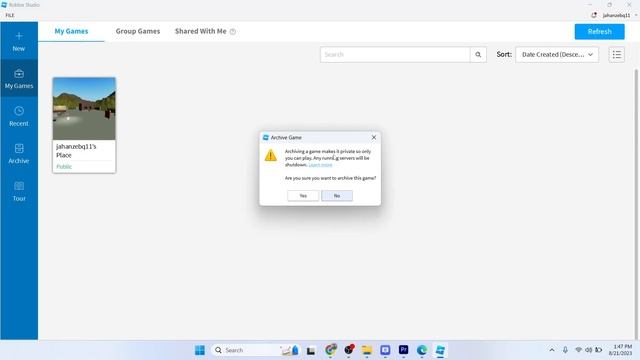Switch to the Shared With Me tab
The image size is (640, 360).
200,31
